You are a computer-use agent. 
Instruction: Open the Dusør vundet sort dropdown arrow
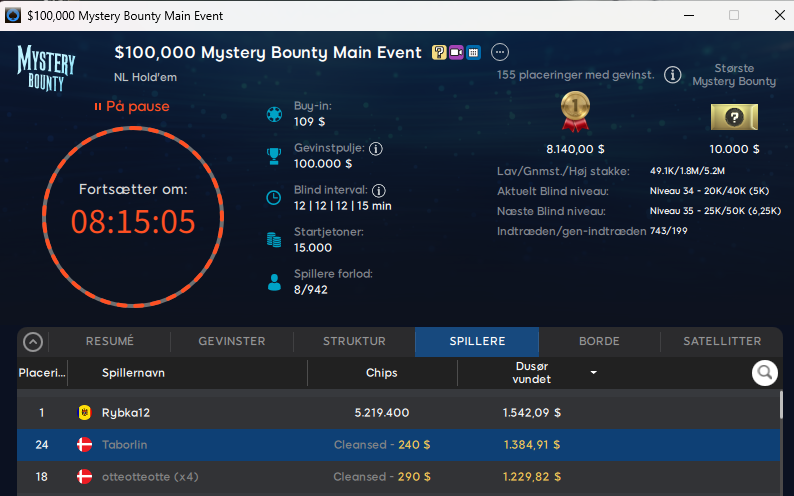coord(594,373)
